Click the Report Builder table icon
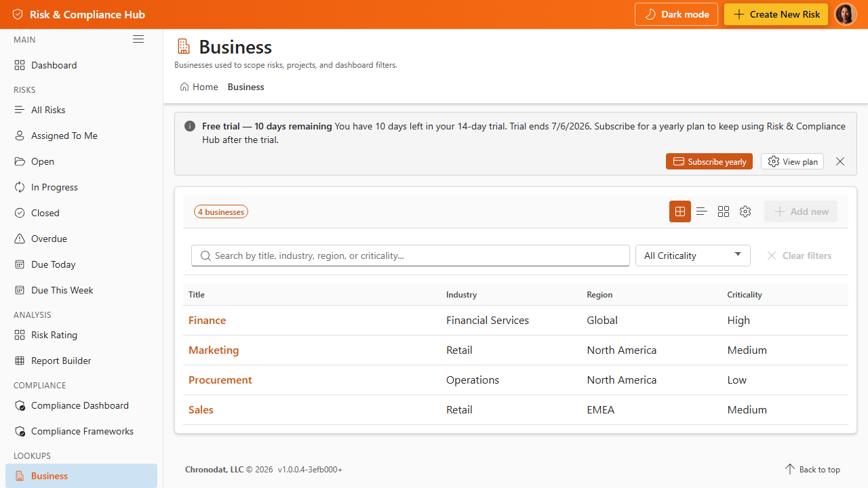868x488 pixels. [20, 361]
